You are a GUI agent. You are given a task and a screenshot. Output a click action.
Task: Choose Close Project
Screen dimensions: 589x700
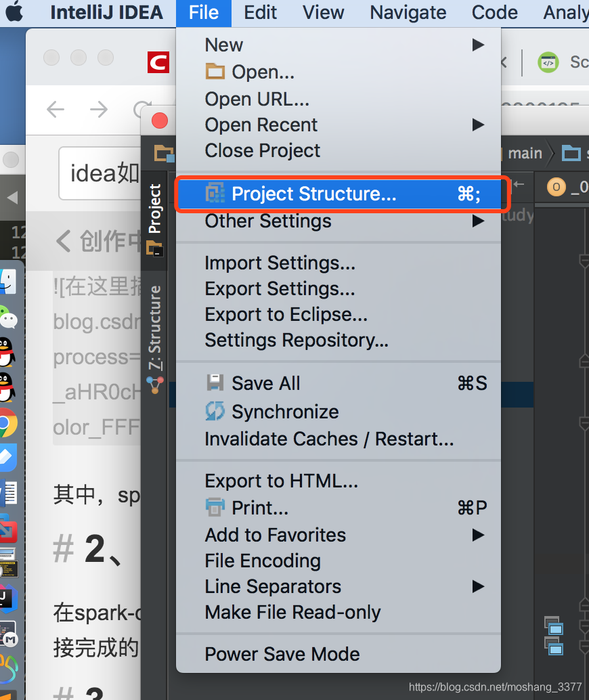tap(339, 150)
